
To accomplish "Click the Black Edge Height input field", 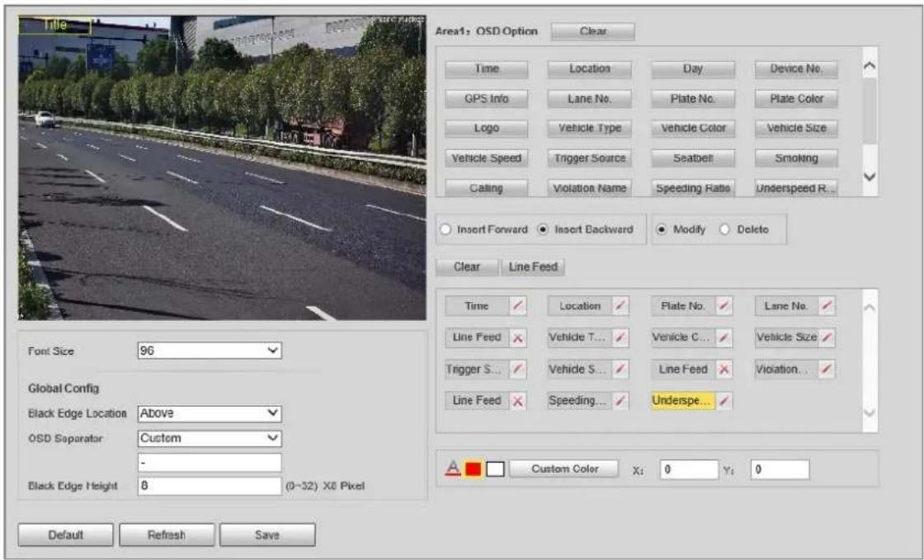I will pyautogui.click(x=210, y=486).
